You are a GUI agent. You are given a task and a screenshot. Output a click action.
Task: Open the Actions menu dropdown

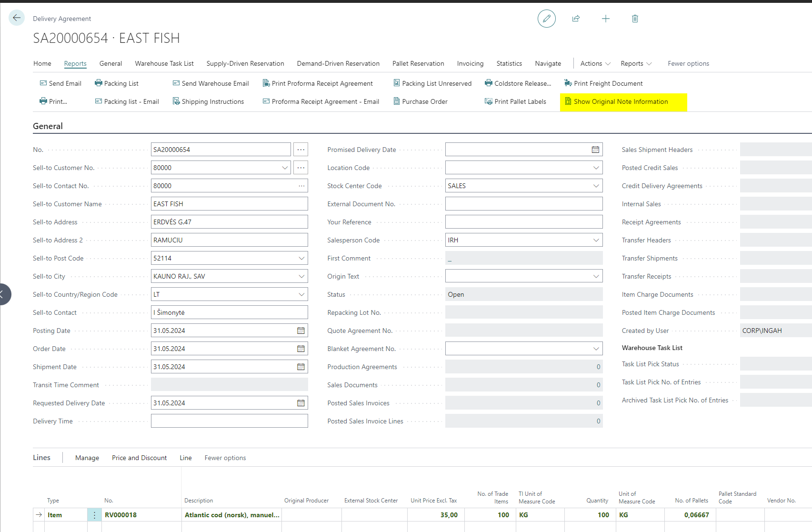[x=595, y=63]
